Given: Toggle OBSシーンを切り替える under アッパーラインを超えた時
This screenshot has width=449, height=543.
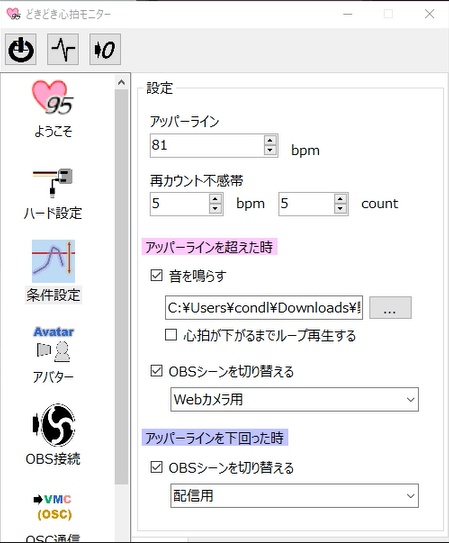Looking at the screenshot, I should (x=156, y=371).
